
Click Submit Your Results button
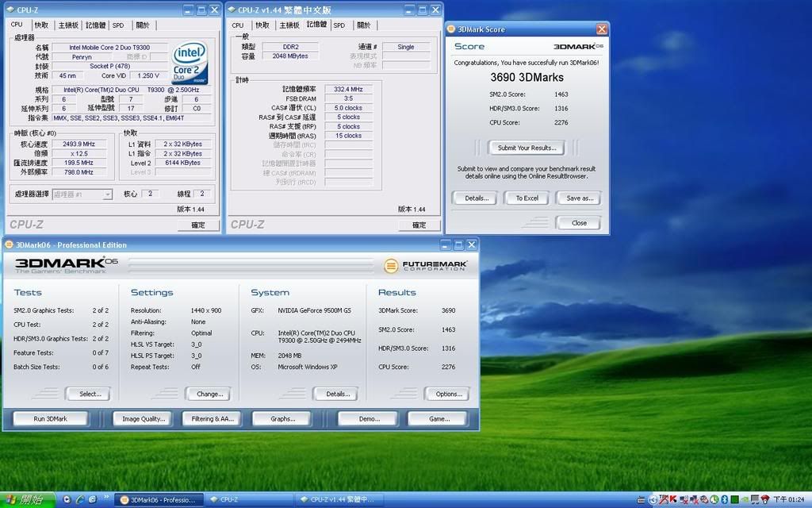tap(527, 148)
